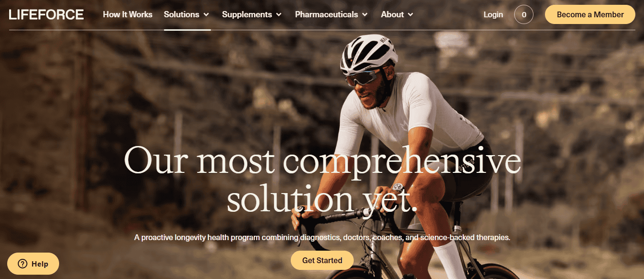Open the How It Works page
Screen dimensions: 644x279
[x=127, y=14]
